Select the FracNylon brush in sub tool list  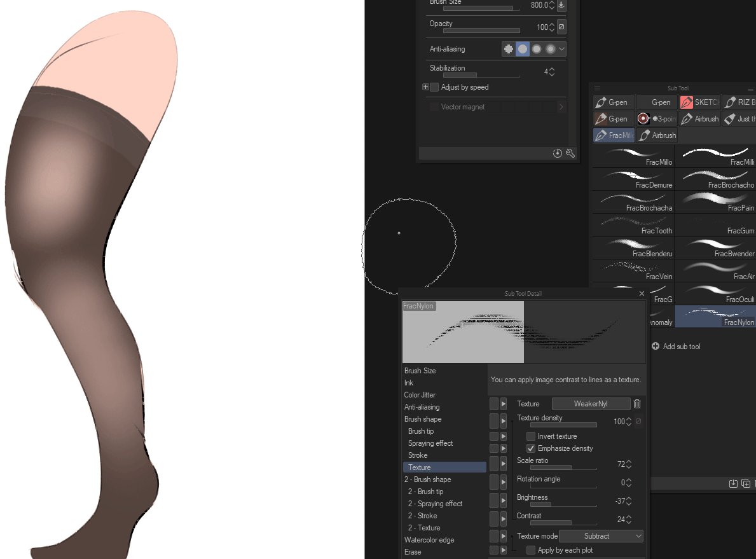[x=715, y=317]
